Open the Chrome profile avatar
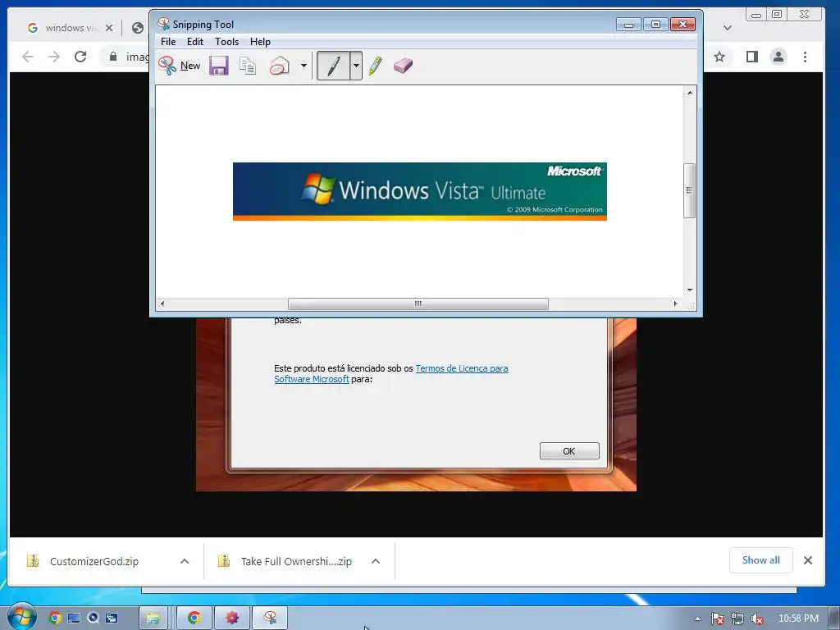This screenshot has width=840, height=630. 778,57
